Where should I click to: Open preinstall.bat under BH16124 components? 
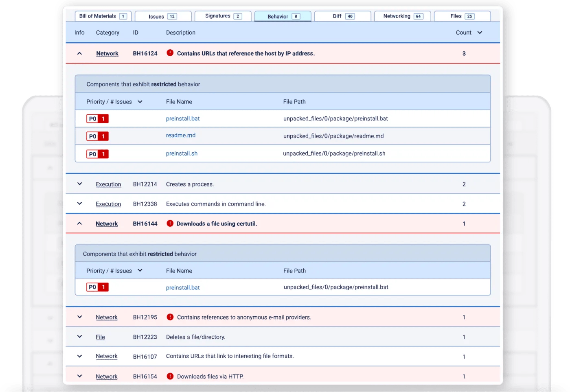183,118
